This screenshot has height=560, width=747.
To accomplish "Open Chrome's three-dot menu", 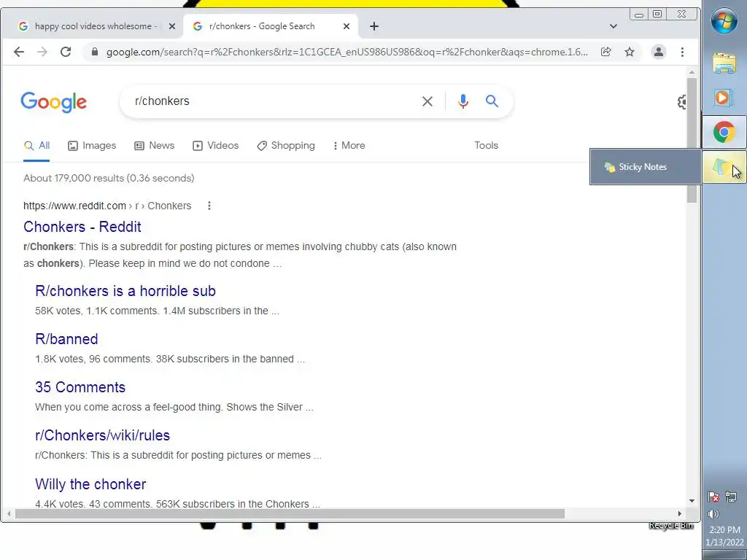I will (682, 52).
